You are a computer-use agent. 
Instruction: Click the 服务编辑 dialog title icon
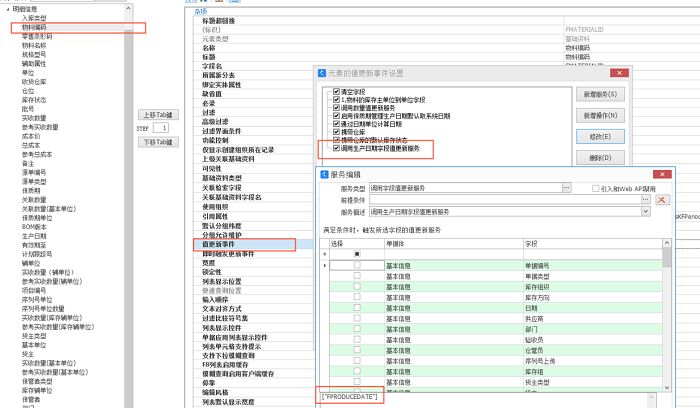point(324,173)
